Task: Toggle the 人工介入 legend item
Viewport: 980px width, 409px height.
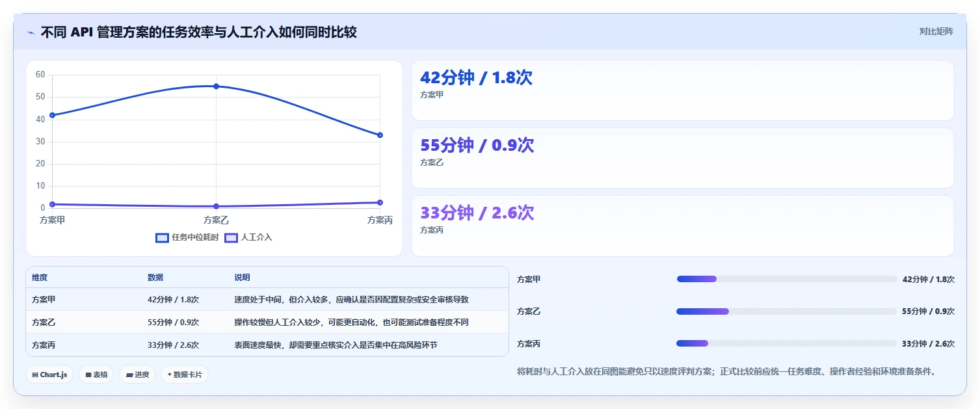Action: pos(248,237)
